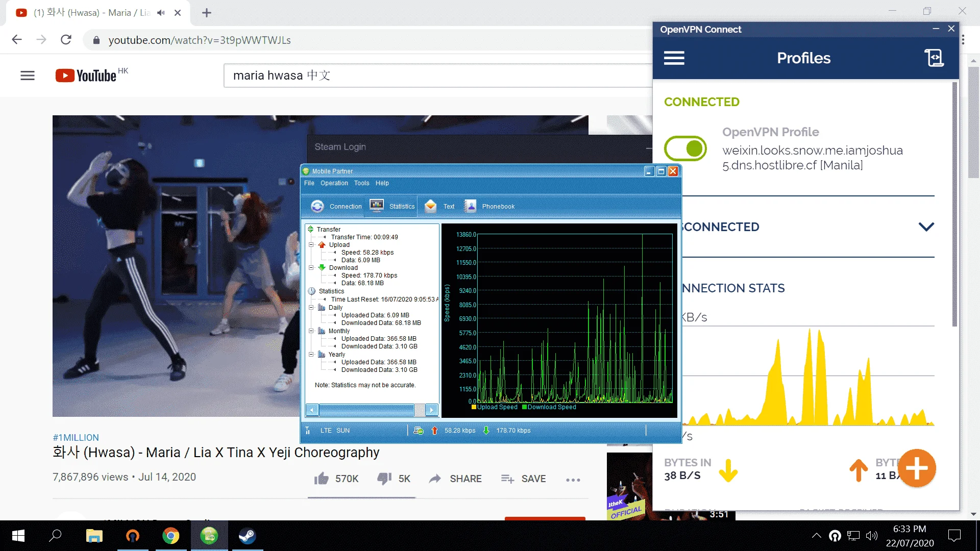Screen dimensions: 980x551
Task: Like the video with thumbs up
Action: pos(322,479)
